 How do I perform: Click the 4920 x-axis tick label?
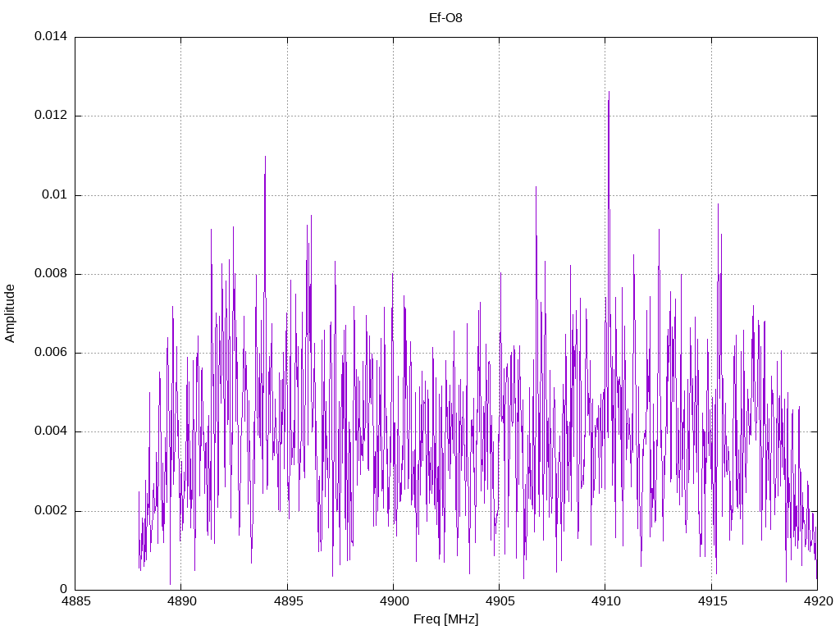pos(818,601)
